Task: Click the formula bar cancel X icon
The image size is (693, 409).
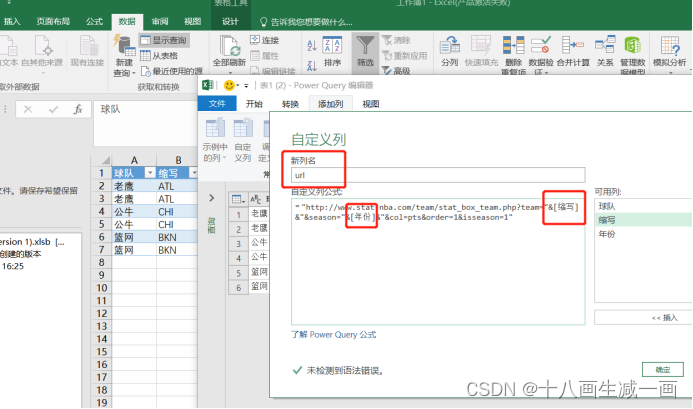Action: 28,109
